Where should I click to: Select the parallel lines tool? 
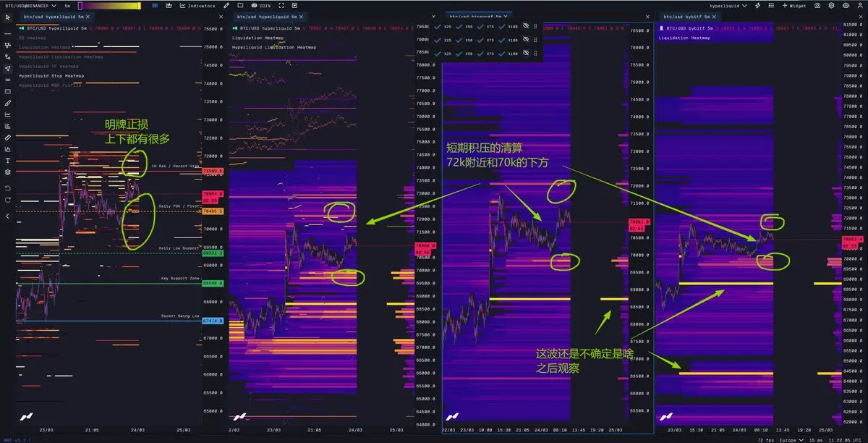8,80
